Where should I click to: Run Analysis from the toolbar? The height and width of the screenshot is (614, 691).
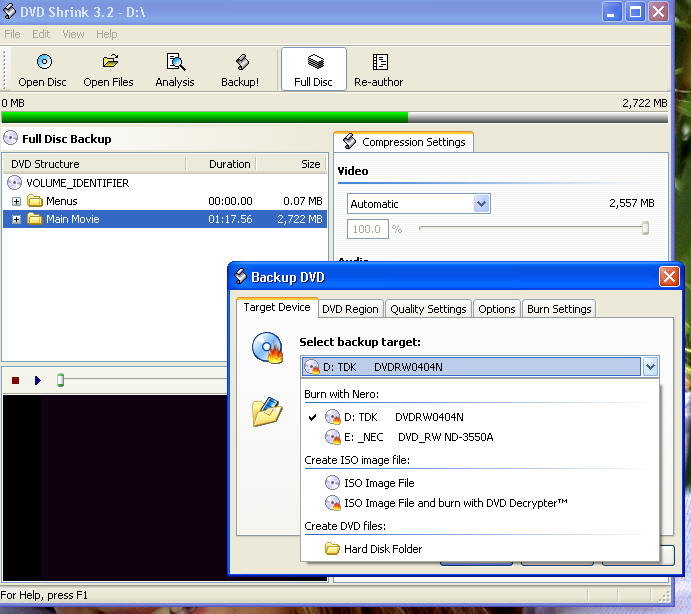click(175, 70)
